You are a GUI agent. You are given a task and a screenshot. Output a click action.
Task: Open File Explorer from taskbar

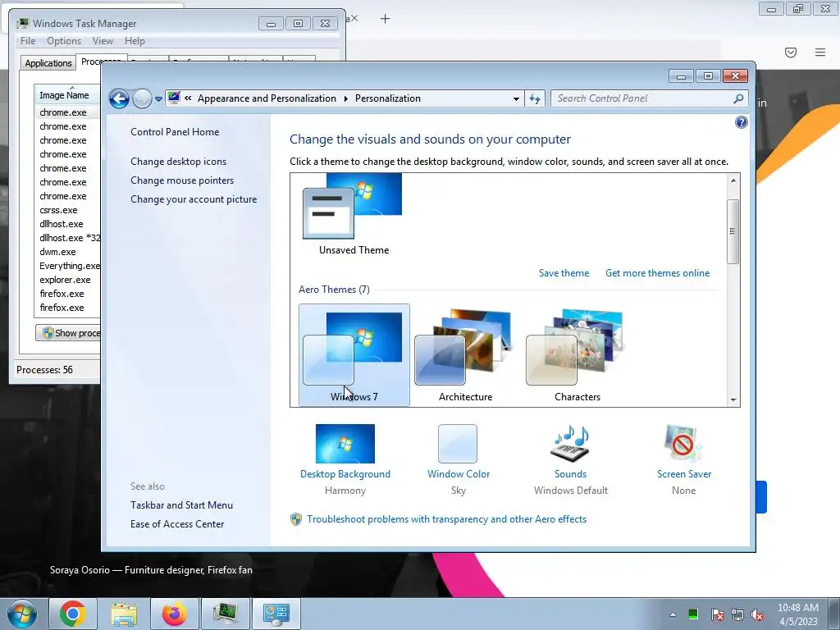point(124,614)
